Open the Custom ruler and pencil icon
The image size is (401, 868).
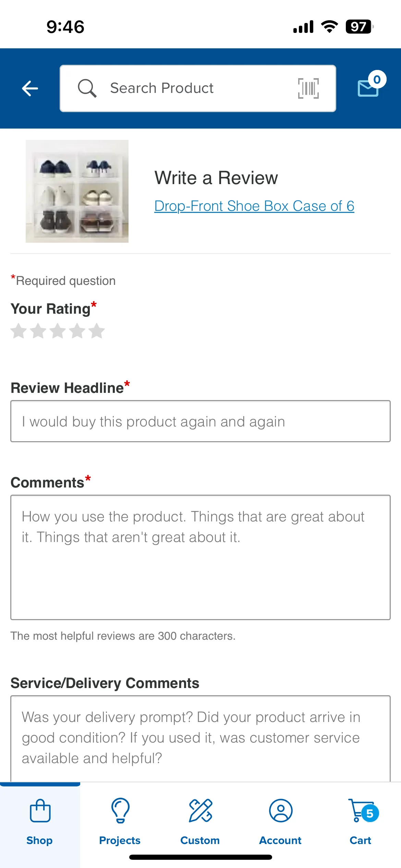coord(200,810)
